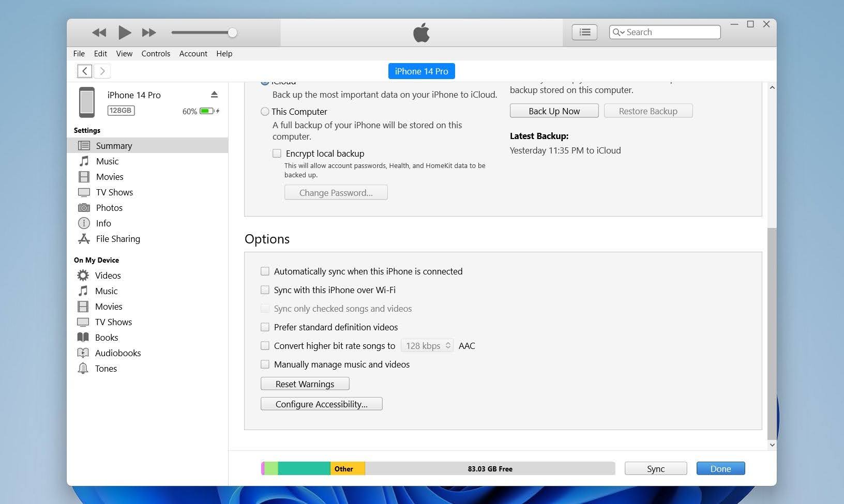Image resolution: width=844 pixels, height=504 pixels.
Task: Click the 83.03 GB Free storage segment
Action: coord(490,469)
